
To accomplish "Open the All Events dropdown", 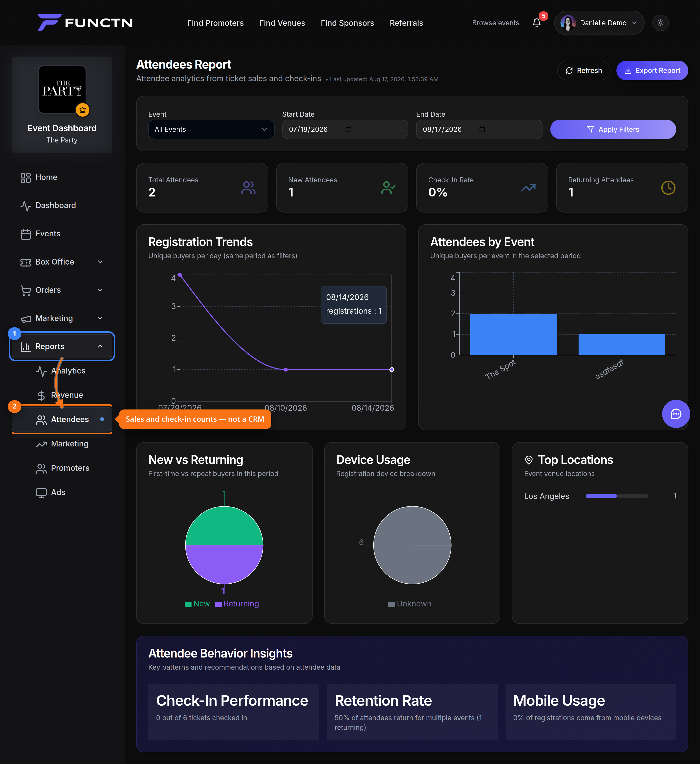I will 211,129.
